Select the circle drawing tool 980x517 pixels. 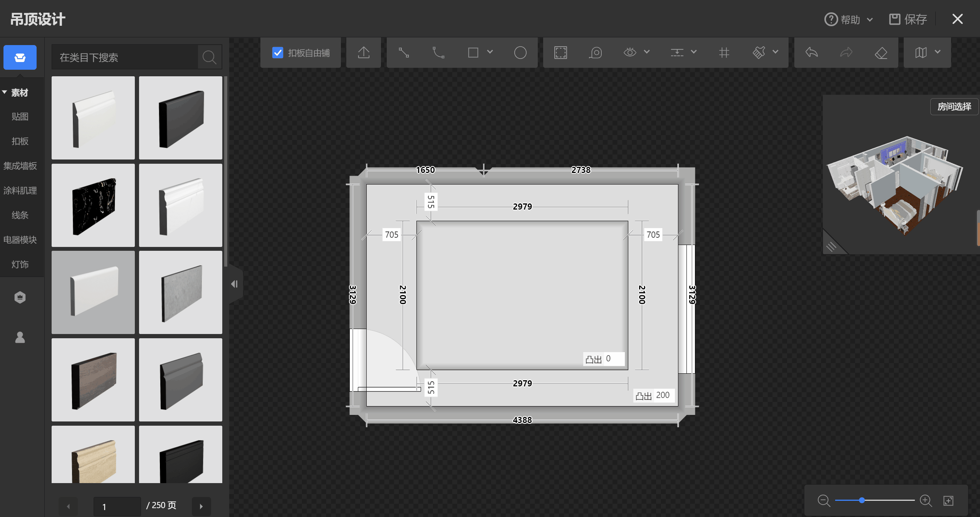coord(520,52)
